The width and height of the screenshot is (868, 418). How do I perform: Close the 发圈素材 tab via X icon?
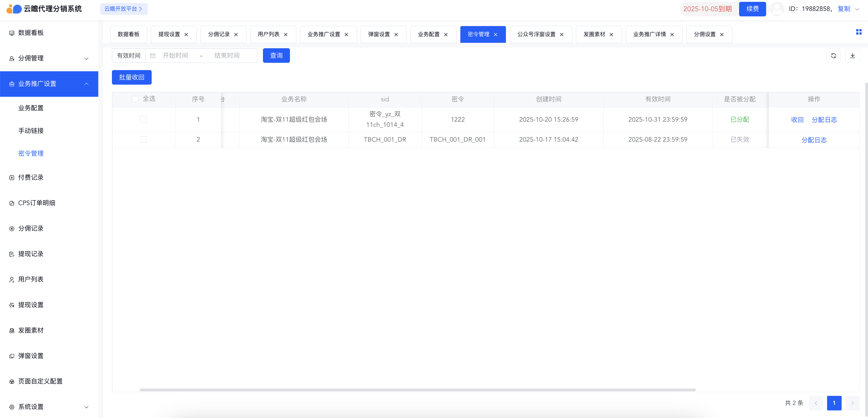point(611,34)
